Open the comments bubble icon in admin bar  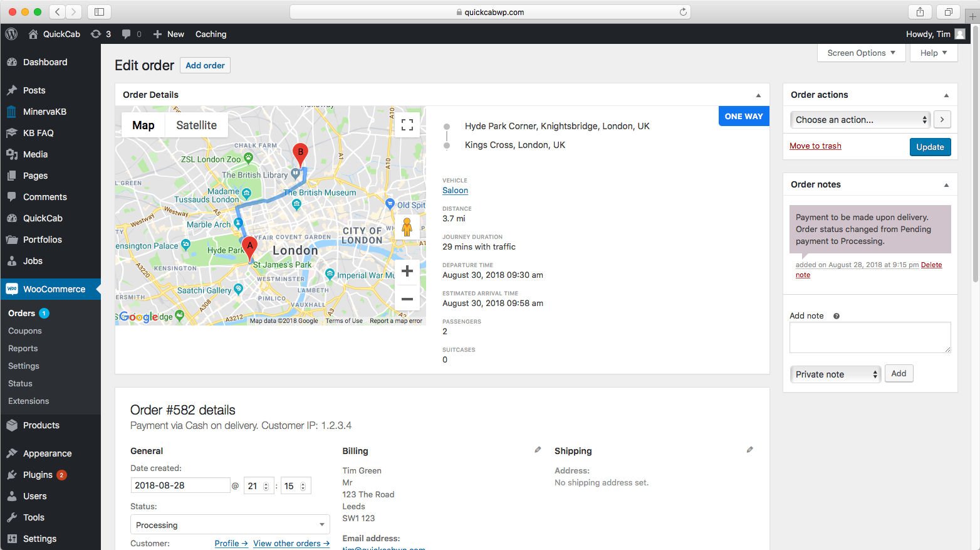click(126, 34)
